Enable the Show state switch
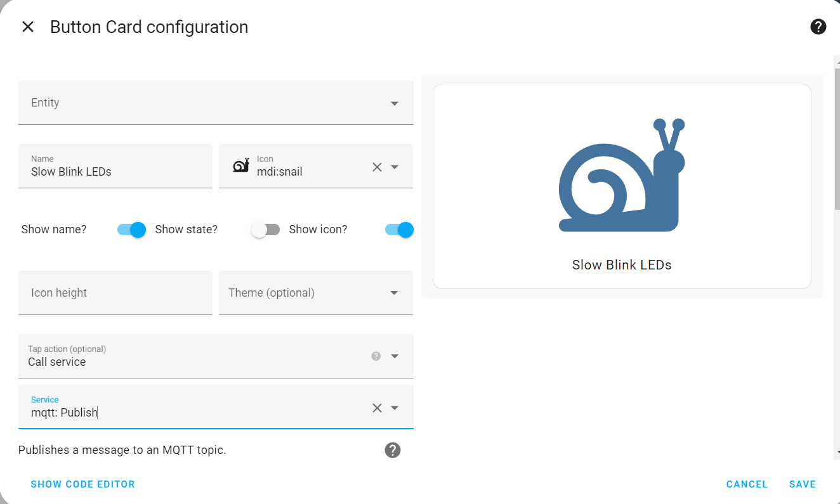The image size is (840, 504). pyautogui.click(x=265, y=229)
